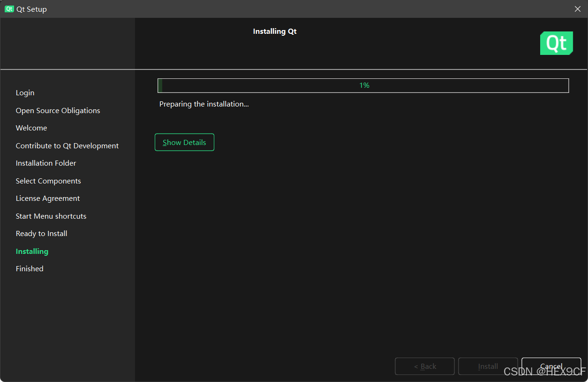Select Open Source Obligations step
The height and width of the screenshot is (382, 588).
(58, 111)
